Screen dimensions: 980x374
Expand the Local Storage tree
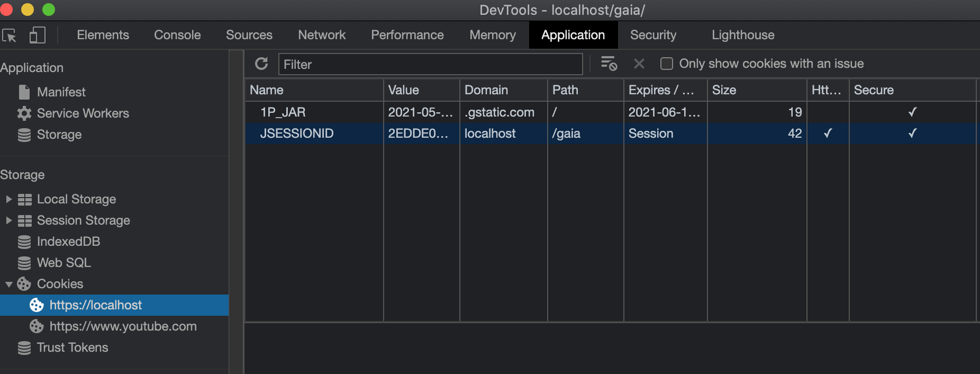(8, 199)
